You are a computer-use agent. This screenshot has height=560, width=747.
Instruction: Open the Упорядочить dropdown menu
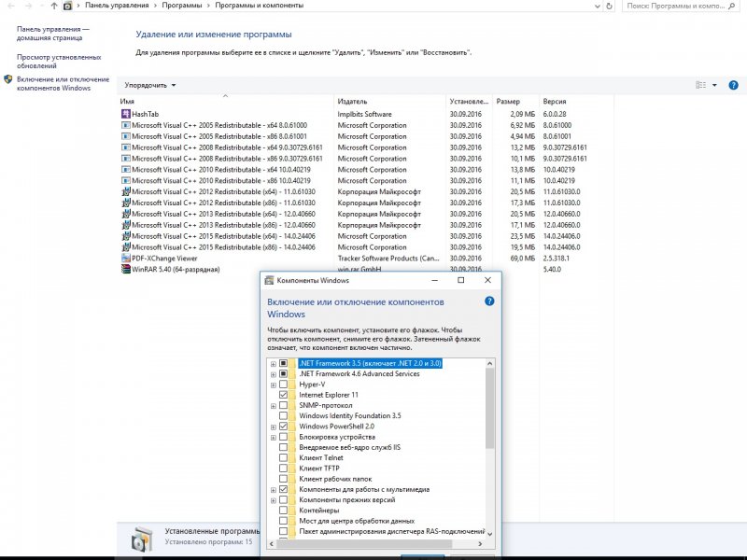(x=150, y=85)
